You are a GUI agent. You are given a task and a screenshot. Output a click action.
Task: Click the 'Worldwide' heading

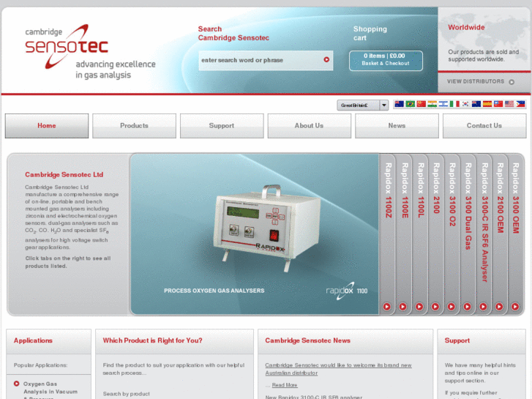(x=466, y=28)
